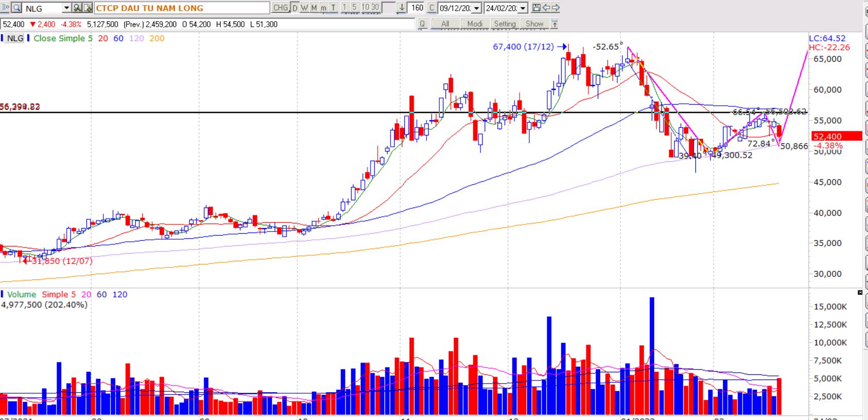The image size is (868, 420).
Task: Open the NLG ticker symbol dropdown
Action: point(66,8)
